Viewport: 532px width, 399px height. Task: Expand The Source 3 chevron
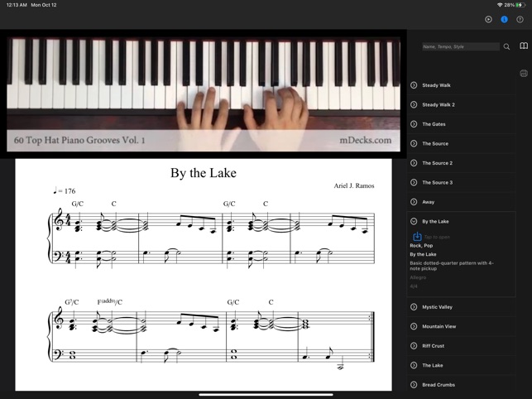point(414,182)
